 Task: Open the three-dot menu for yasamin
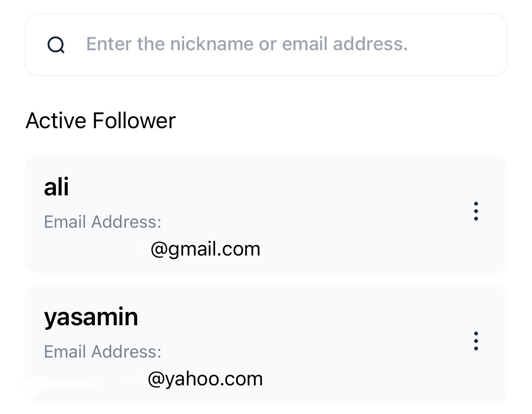pos(476,341)
